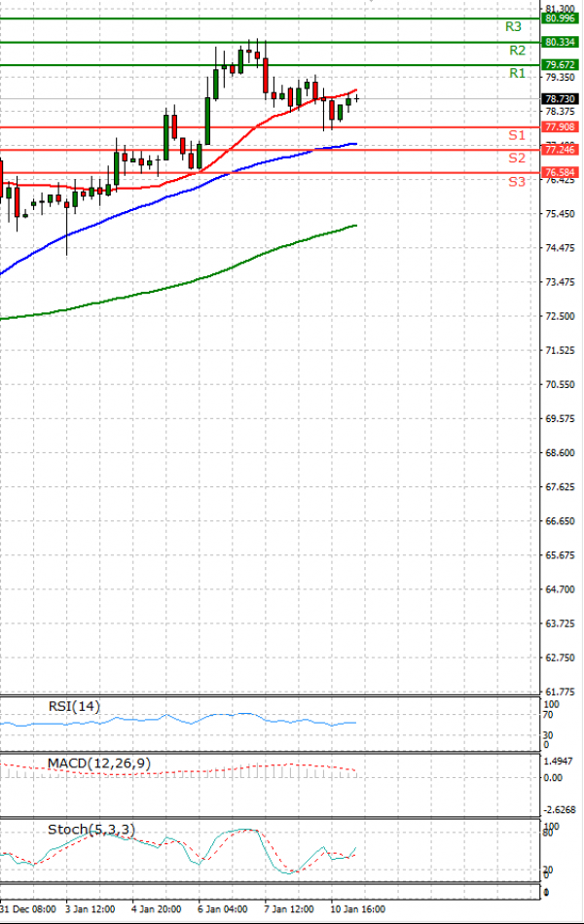Click the 1.4947 MACD scale value
Screen dimensions: 584x924
pos(558,762)
